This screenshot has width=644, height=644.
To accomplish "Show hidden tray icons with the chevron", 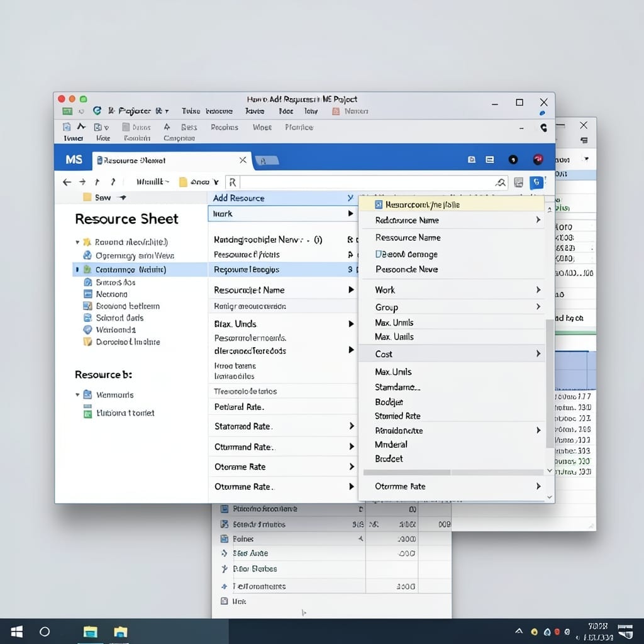I will click(519, 631).
